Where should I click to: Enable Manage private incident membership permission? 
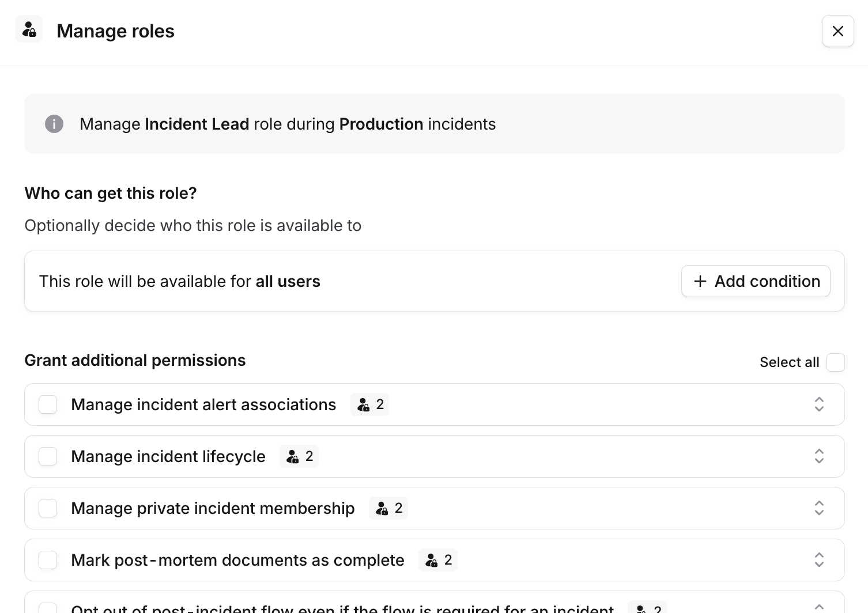48,508
